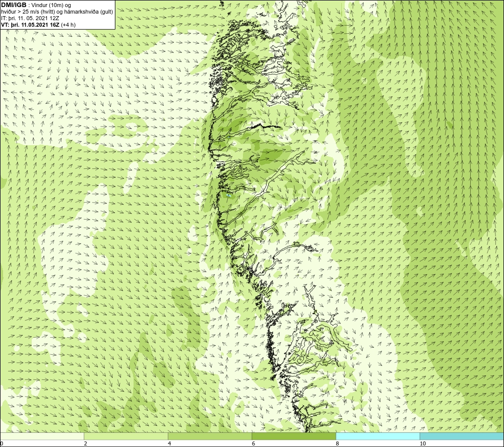
Task: Click the scale label '6'
Action: click(254, 443)
